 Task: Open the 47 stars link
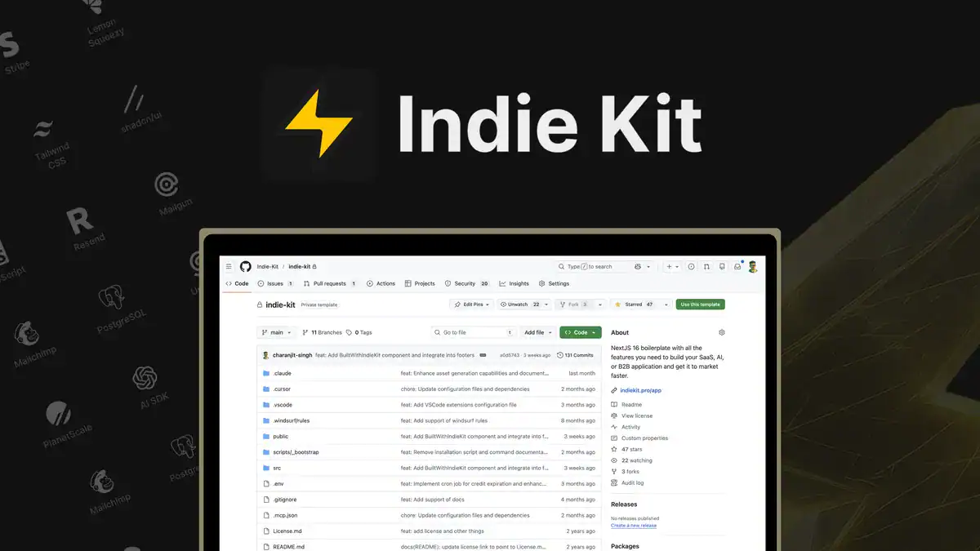(x=631, y=449)
